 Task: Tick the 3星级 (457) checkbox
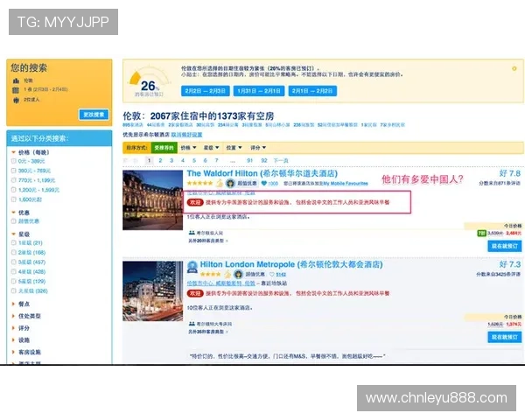click(14, 262)
